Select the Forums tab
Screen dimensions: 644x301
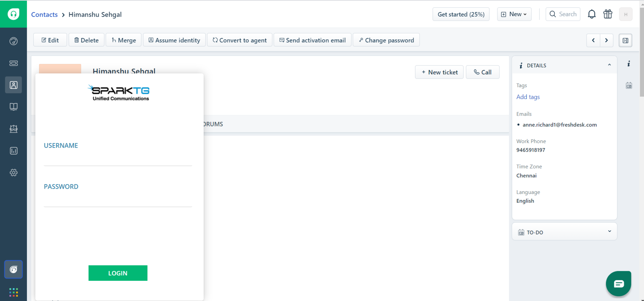pos(213,124)
